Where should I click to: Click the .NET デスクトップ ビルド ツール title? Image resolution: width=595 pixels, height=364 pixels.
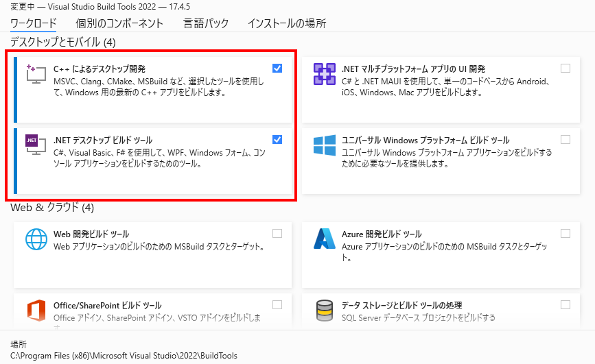point(103,141)
